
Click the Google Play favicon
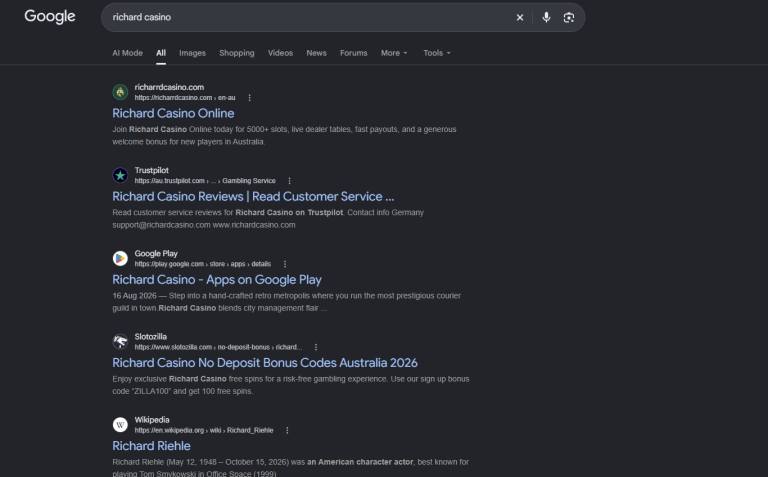coord(120,258)
